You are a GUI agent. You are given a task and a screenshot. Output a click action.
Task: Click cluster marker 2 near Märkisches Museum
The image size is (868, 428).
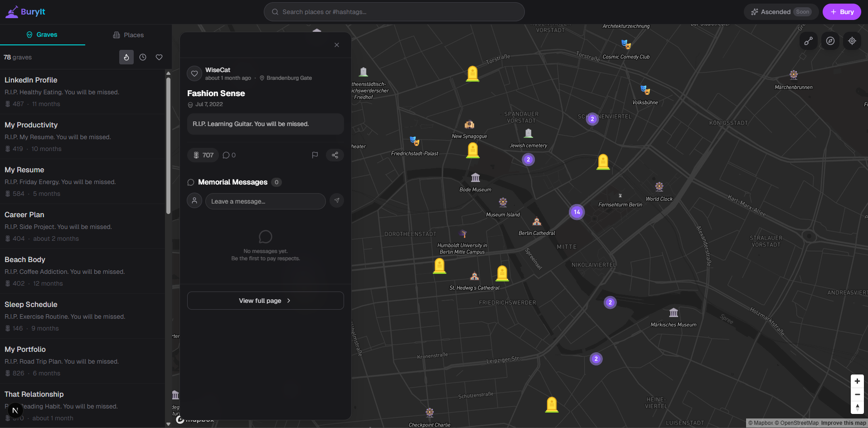[x=610, y=302]
